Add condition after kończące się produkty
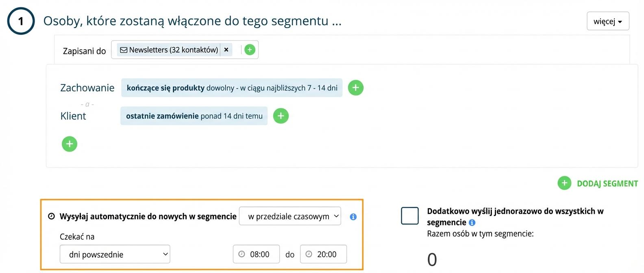644x273 pixels. coord(356,88)
